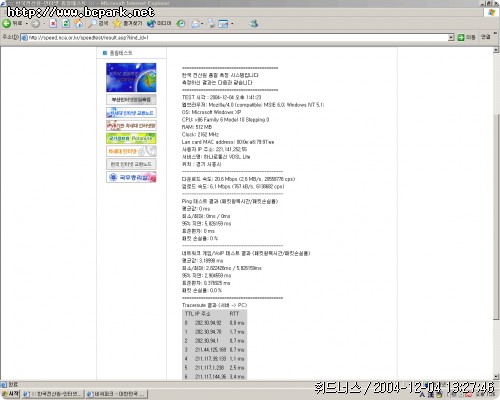Open the History clock icon
The height and width of the screenshot is (400, 500).
pyautogui.click(x=181, y=24)
